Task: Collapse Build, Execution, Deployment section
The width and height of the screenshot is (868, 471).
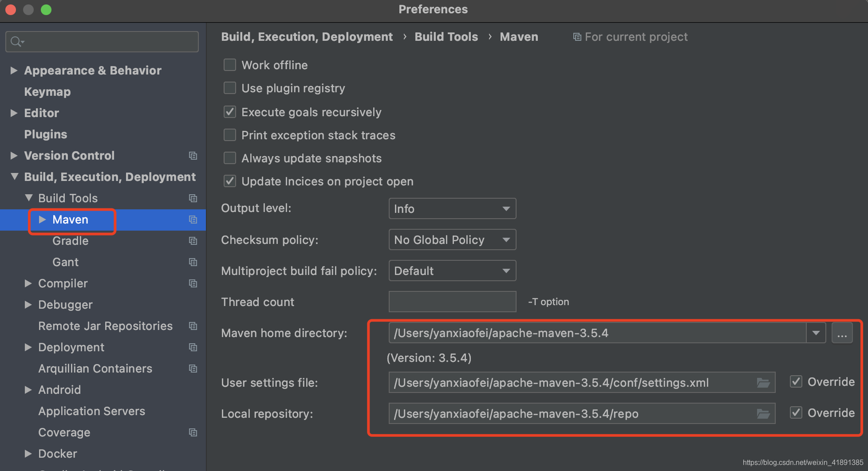Action: 14,177
